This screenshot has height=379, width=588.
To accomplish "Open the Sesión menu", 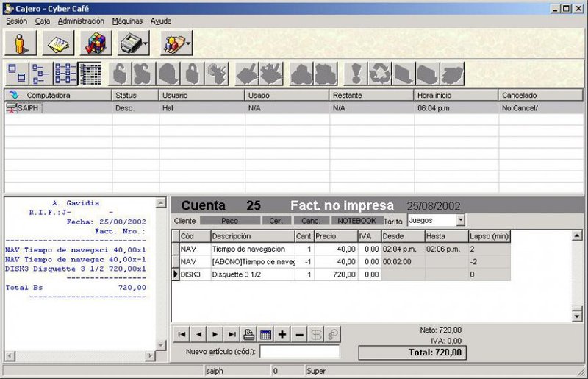I will click(16, 21).
